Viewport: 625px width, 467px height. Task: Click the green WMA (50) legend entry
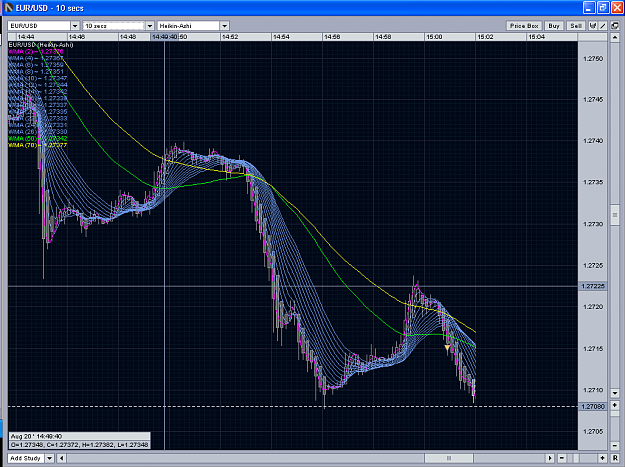(x=38, y=138)
